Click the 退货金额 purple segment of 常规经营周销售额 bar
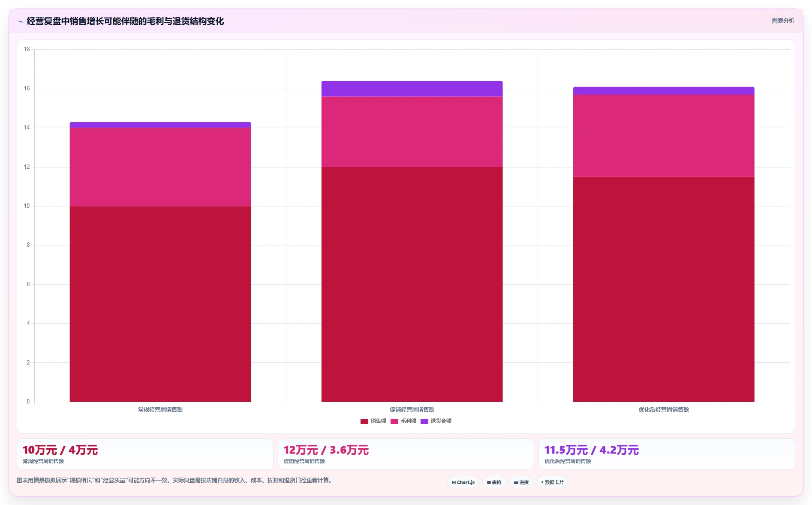The height and width of the screenshot is (505, 812). coord(160,125)
